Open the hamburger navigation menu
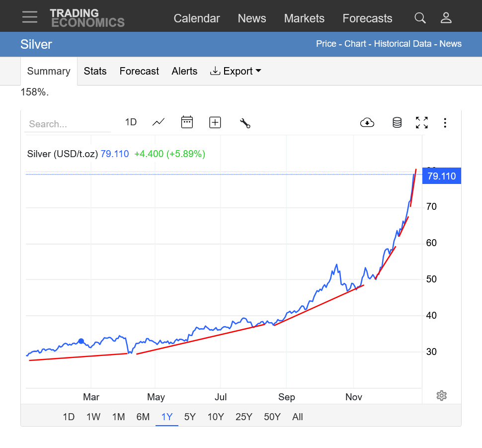This screenshot has width=482, height=448. (30, 17)
